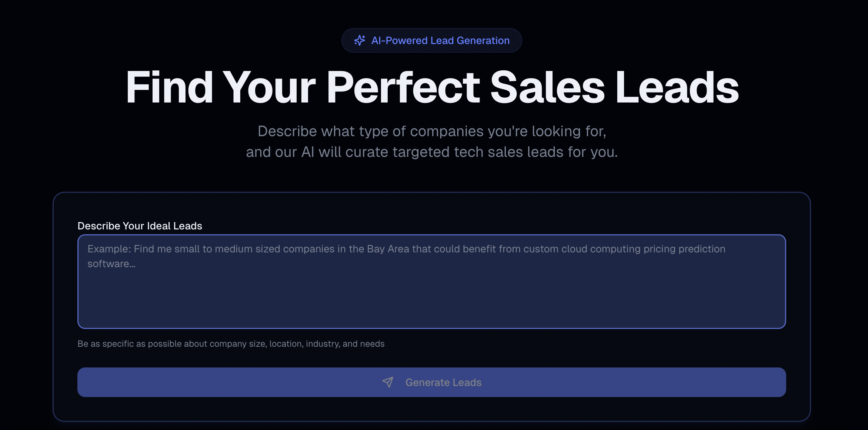Click the text area below the placeholder example
Image resolution: width=868 pixels, height=430 pixels.
431,300
